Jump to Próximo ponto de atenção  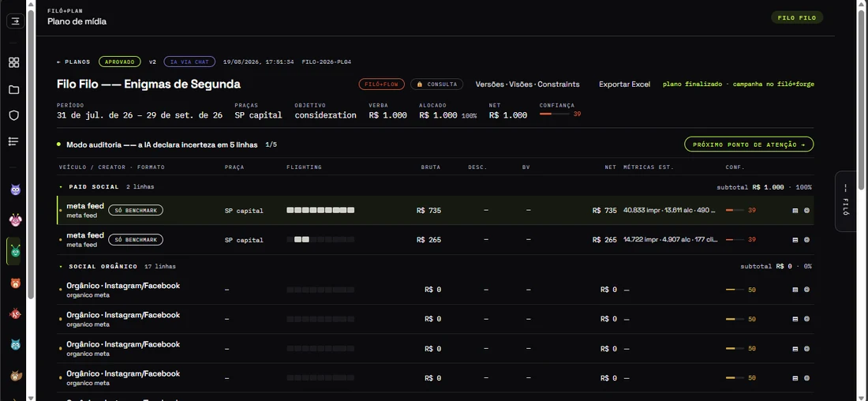749,144
